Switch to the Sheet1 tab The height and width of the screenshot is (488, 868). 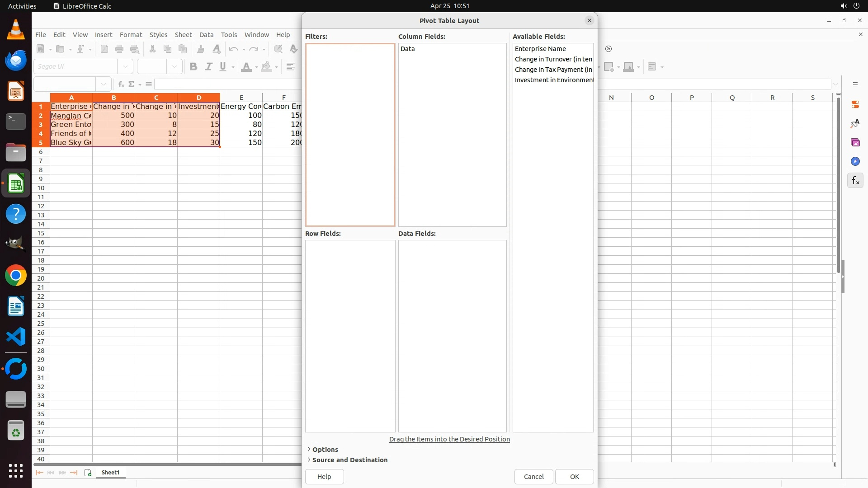coord(110,473)
